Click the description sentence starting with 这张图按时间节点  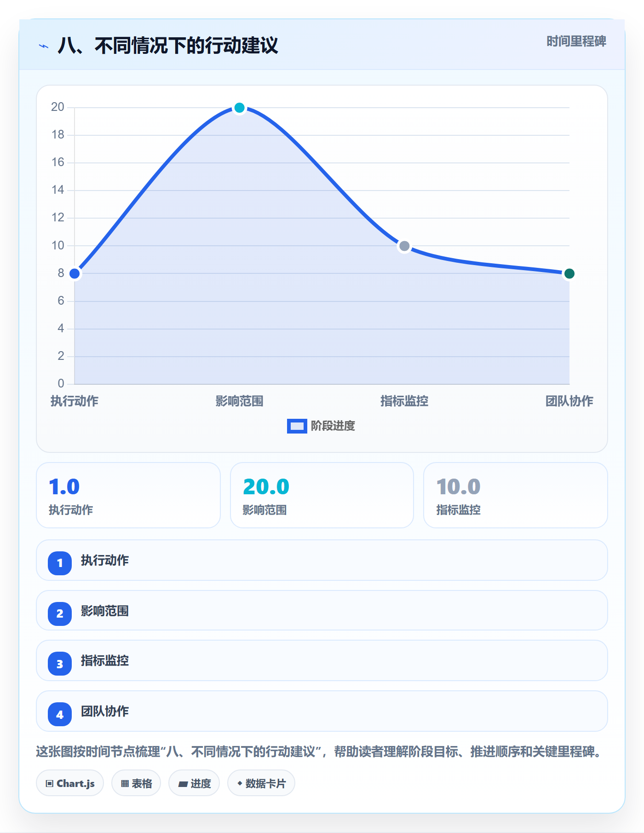[x=318, y=752]
